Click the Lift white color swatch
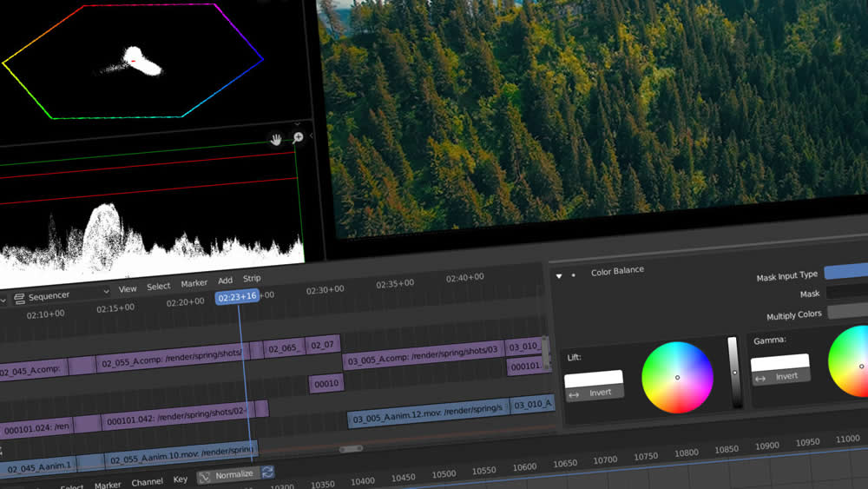 coord(594,380)
